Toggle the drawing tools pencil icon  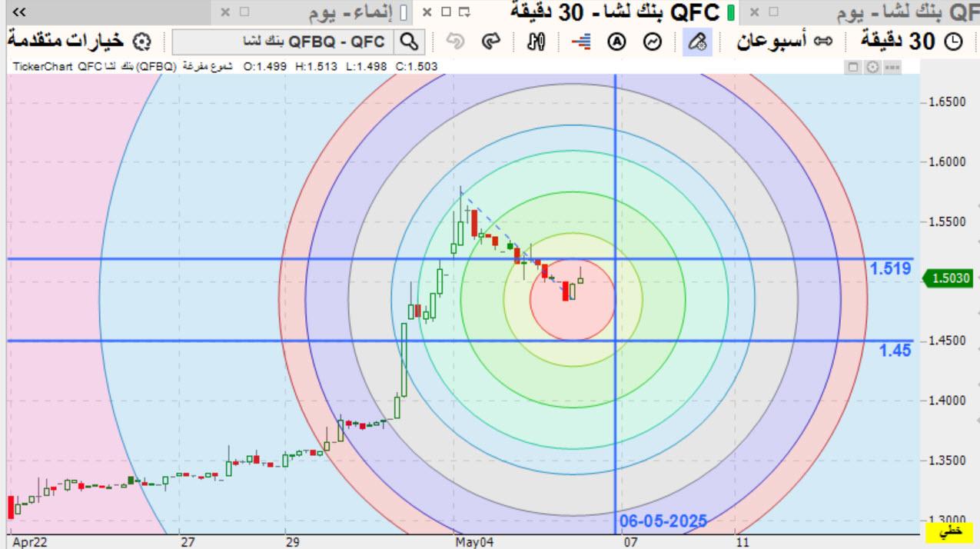coord(697,42)
